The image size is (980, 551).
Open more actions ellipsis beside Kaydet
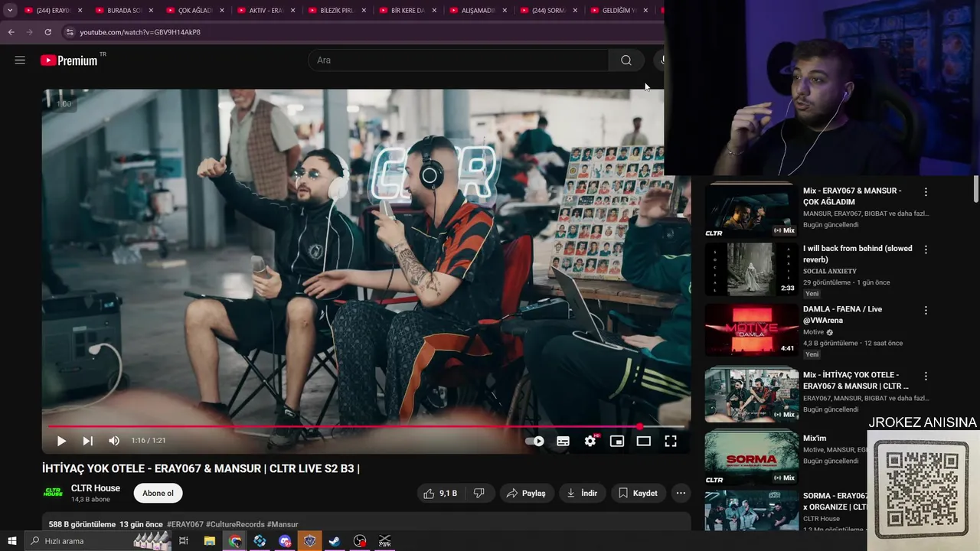tap(681, 494)
